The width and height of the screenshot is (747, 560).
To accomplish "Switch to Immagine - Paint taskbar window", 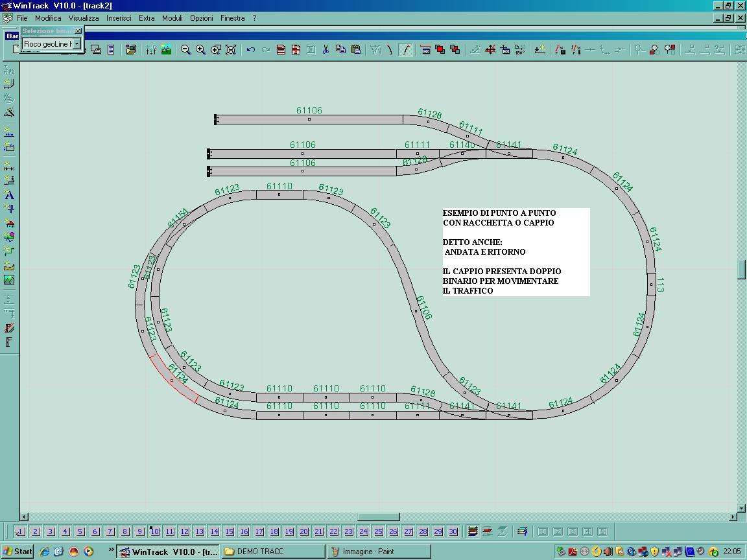I will (x=380, y=552).
